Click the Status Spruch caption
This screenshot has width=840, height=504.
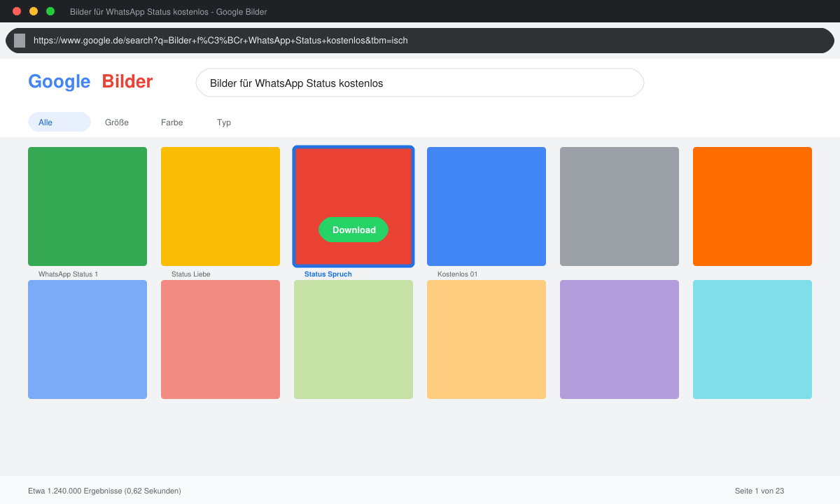(x=328, y=274)
